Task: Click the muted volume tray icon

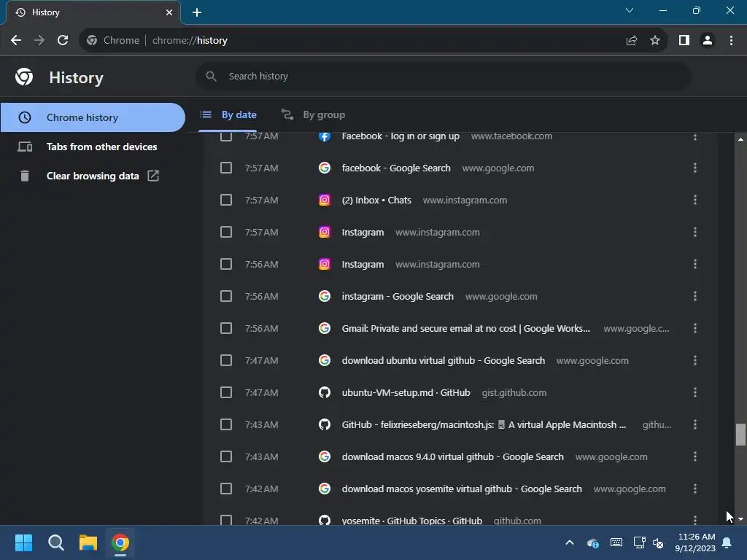Action: (x=659, y=542)
